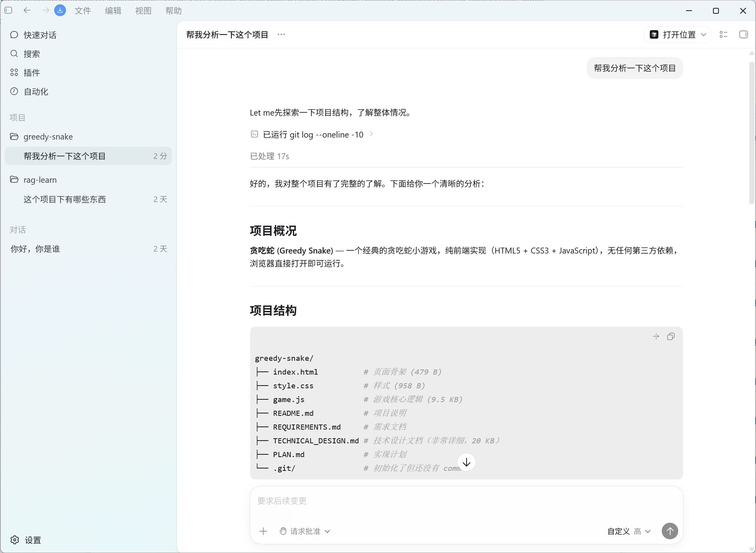Screen dimensions: 756x553
Task: Go back with the left arrow
Action: (x=27, y=11)
